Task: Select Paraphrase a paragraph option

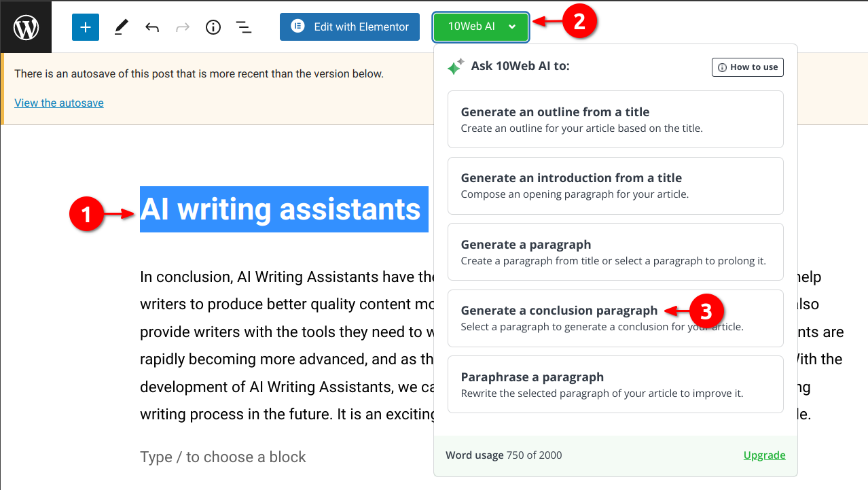Action: click(615, 384)
